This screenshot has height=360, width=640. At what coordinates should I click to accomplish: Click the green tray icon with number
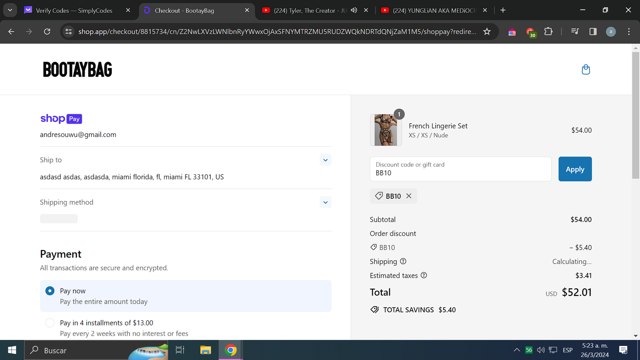point(529,350)
